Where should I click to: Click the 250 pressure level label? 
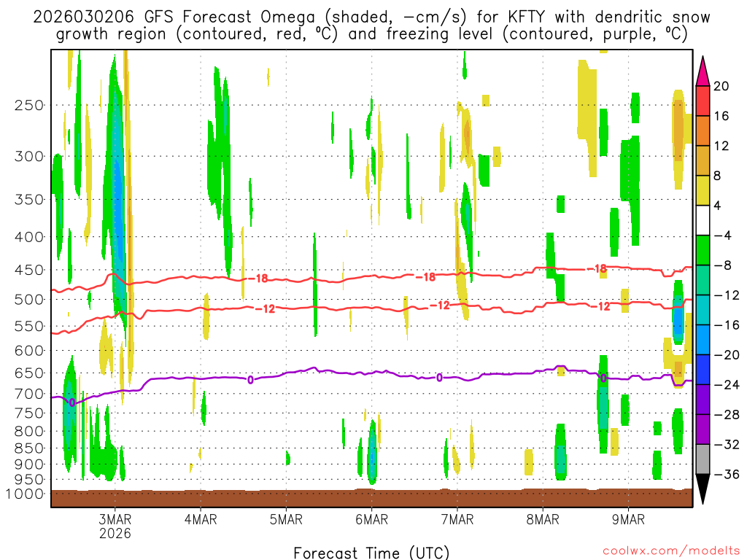29,105
